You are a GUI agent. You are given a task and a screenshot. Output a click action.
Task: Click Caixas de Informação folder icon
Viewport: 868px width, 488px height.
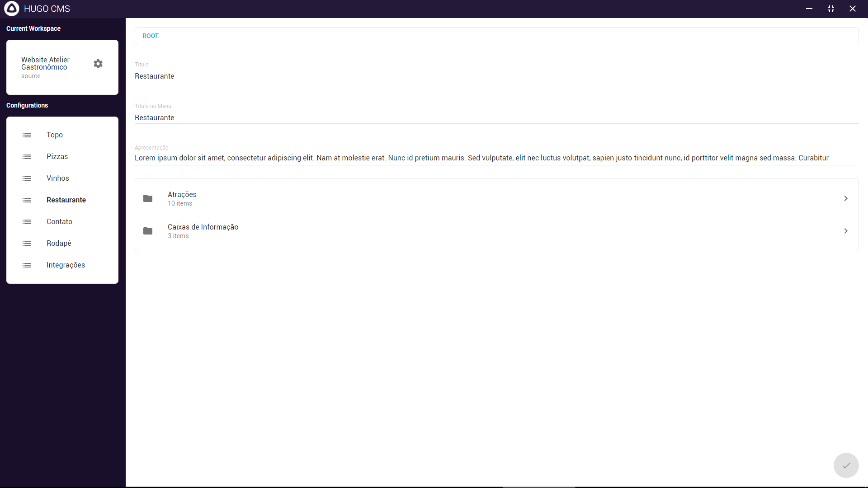click(148, 231)
